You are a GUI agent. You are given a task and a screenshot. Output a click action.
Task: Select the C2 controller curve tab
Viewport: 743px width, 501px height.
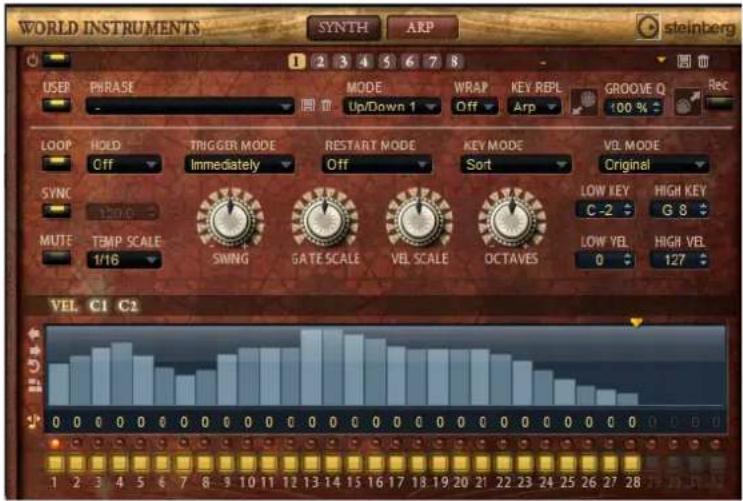pyautogui.click(x=128, y=306)
